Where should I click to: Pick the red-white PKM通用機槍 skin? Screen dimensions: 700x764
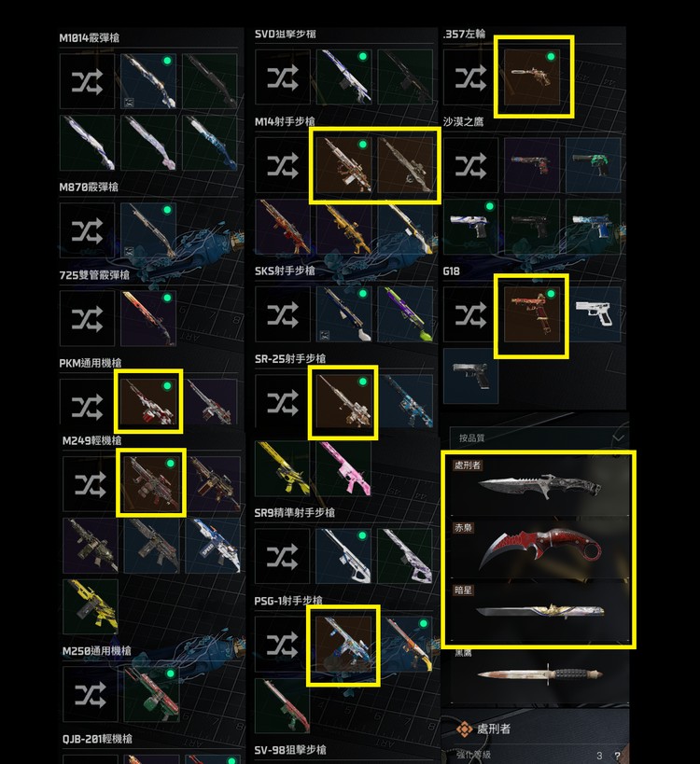pos(148,402)
